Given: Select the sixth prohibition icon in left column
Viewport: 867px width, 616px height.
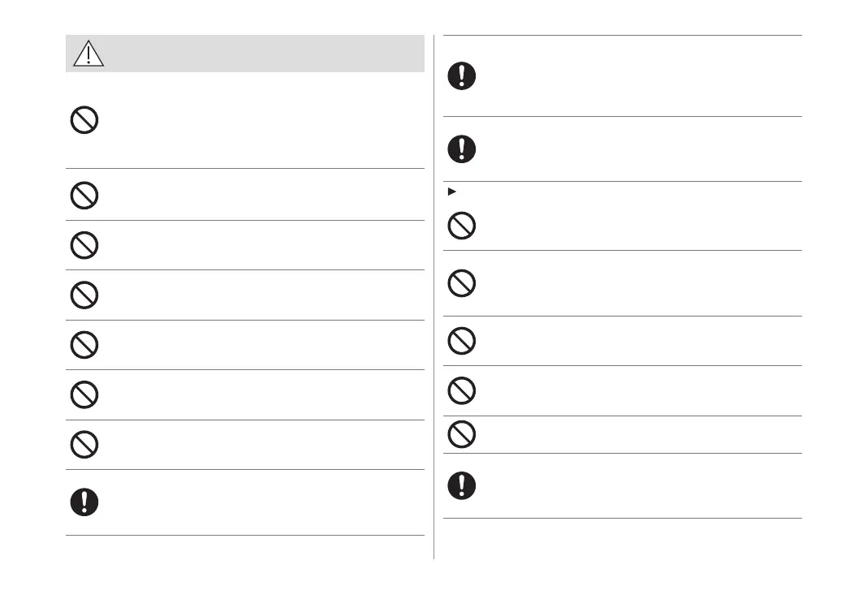Looking at the screenshot, I should click(x=84, y=395).
